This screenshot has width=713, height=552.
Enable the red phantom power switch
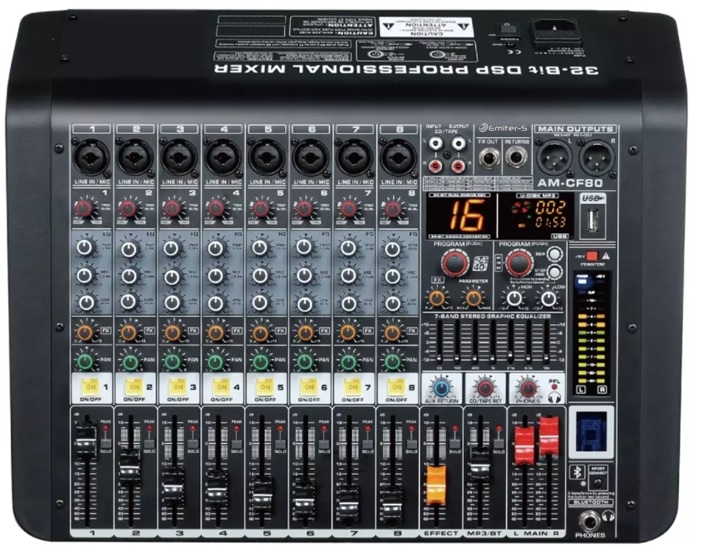591,257
